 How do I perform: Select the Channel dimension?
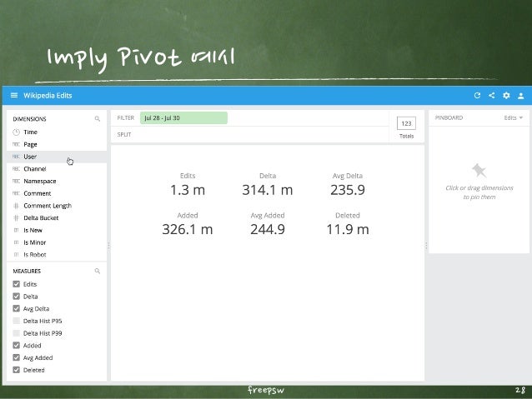click(57, 168)
